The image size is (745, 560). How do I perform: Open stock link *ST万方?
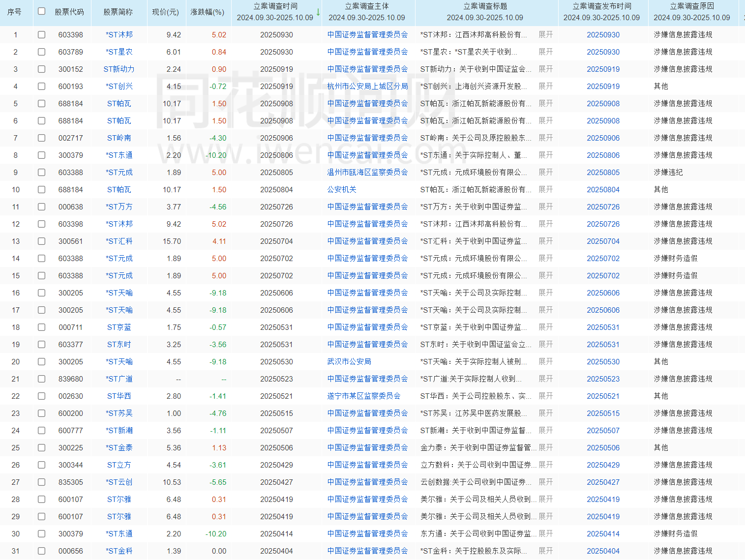click(119, 207)
